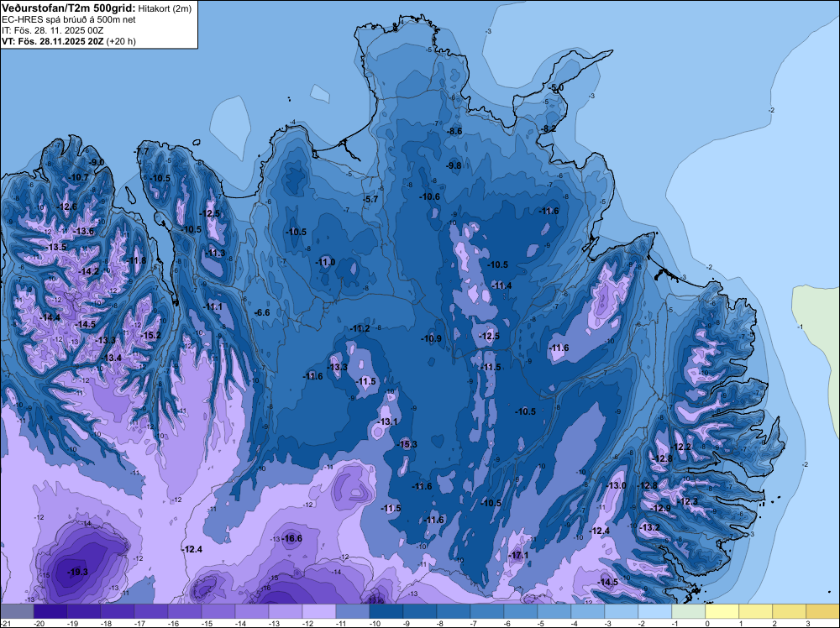The width and height of the screenshot is (840, 628).
Task: Click the -7.7 temperature value
Action: point(141,151)
